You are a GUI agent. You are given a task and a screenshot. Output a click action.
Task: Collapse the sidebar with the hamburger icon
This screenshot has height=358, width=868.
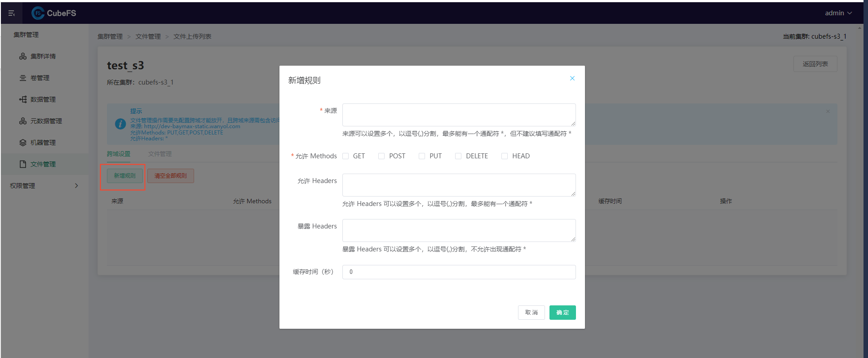pos(12,13)
